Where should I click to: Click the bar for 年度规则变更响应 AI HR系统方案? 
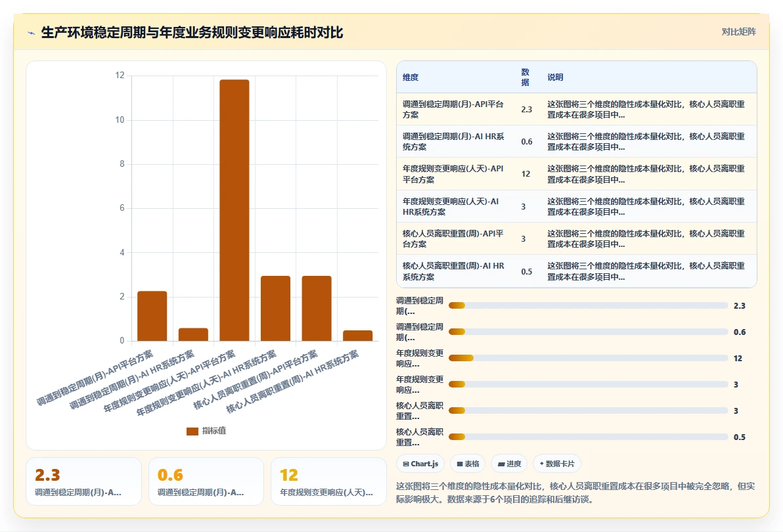click(275, 309)
